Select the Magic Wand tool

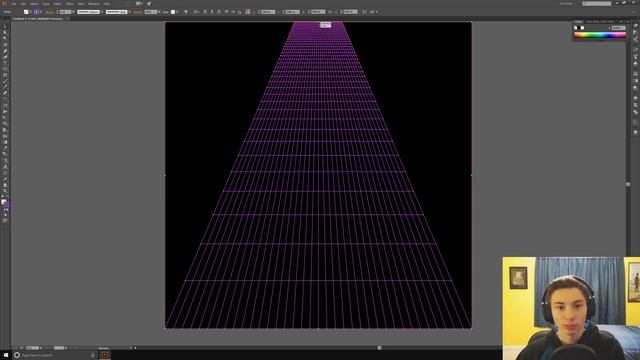pos(5,39)
